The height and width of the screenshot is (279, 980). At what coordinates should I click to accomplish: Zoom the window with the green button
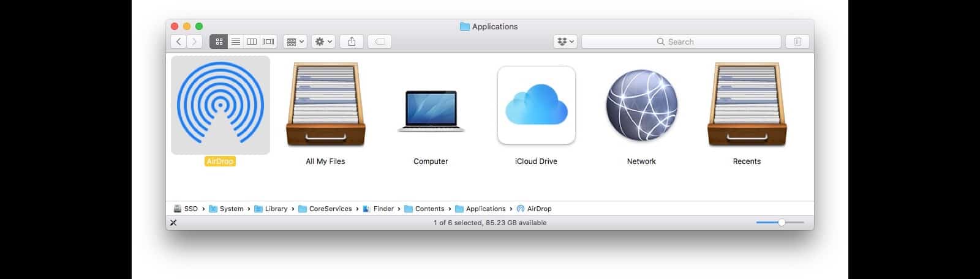coord(199,26)
